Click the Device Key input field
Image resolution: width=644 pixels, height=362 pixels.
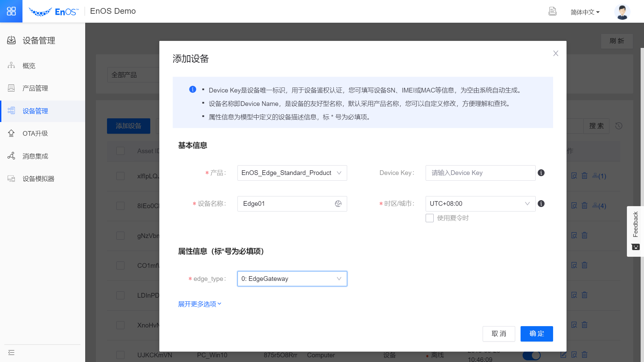click(x=480, y=173)
